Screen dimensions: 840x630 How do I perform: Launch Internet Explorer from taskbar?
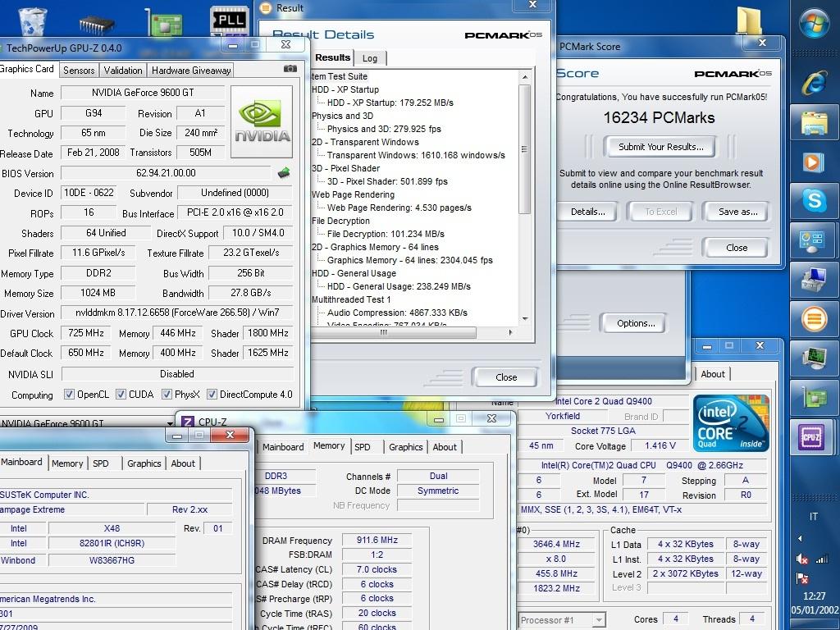click(814, 84)
